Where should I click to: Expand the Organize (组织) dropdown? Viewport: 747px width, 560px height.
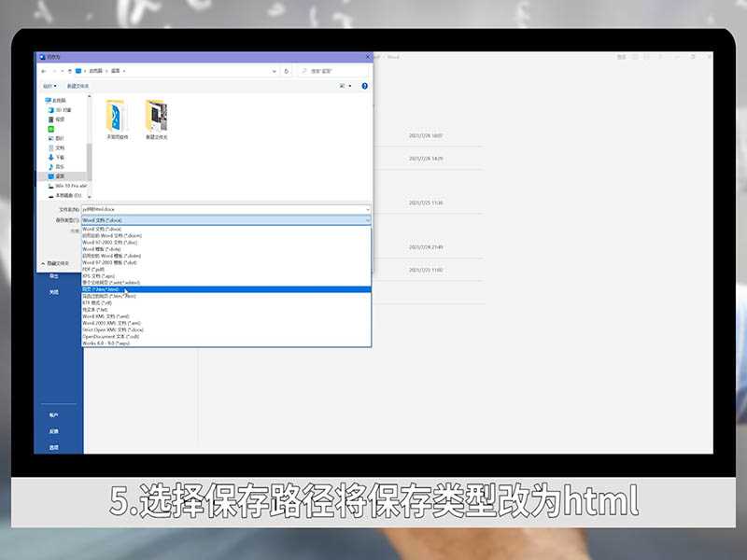coord(49,85)
